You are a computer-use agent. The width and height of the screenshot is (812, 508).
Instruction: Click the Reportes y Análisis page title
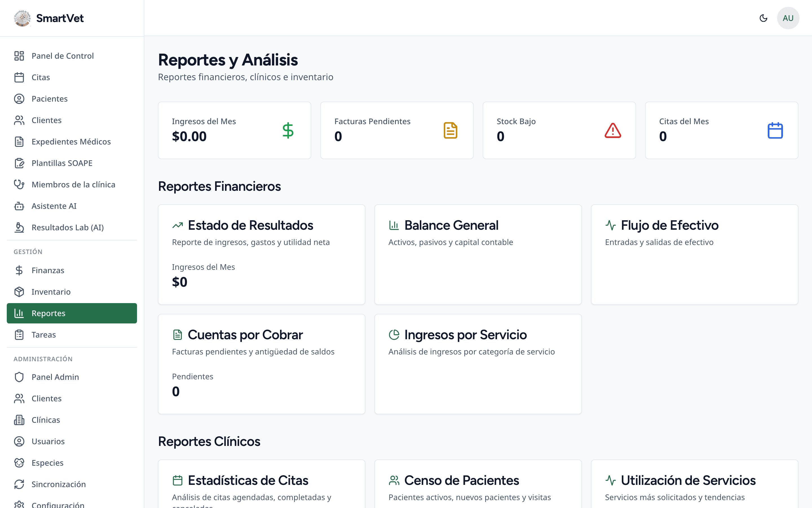click(x=228, y=60)
